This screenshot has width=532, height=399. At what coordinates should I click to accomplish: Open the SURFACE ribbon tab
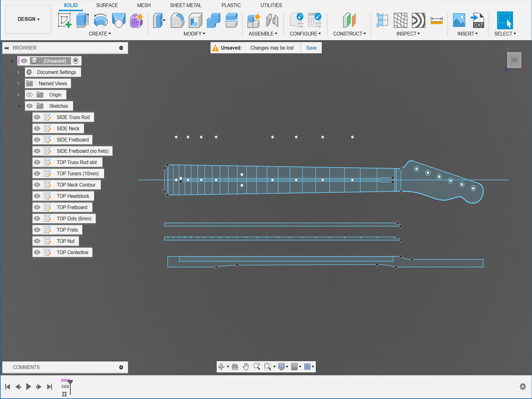coord(107,5)
